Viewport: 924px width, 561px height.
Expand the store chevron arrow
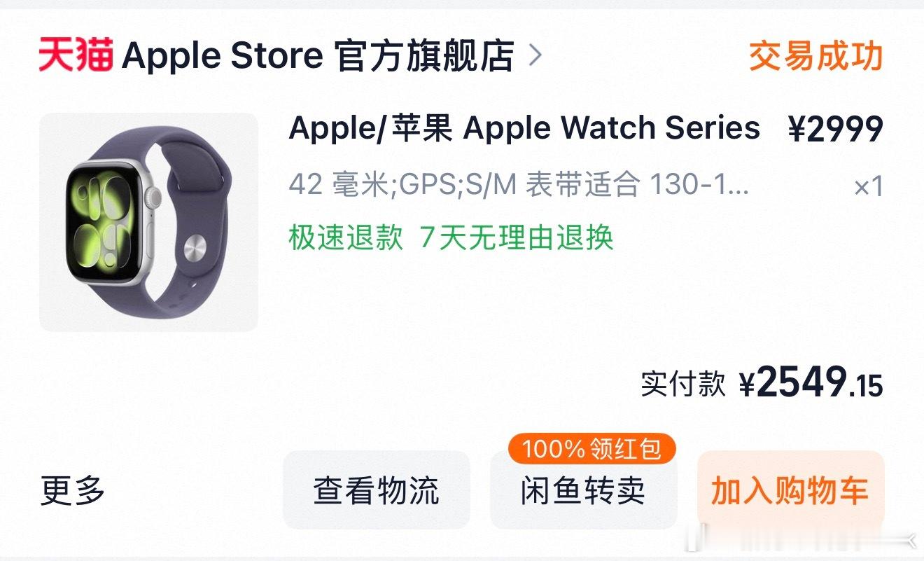pos(535,55)
